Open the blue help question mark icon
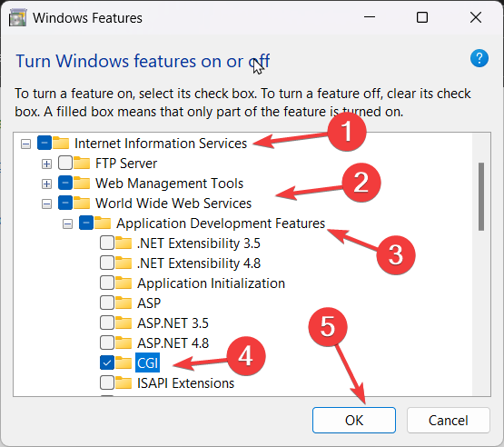This screenshot has width=504, height=447. point(479,58)
